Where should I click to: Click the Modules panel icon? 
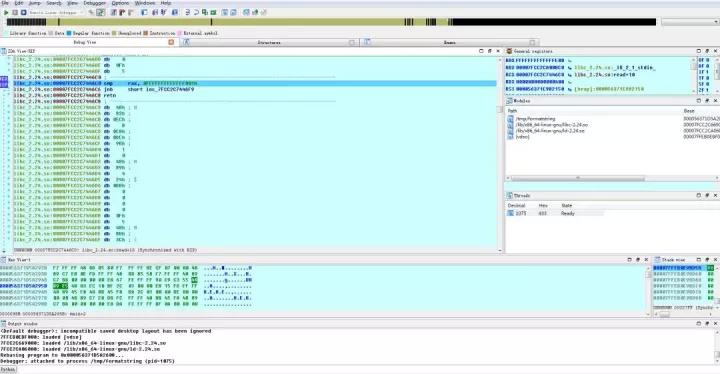[509, 101]
